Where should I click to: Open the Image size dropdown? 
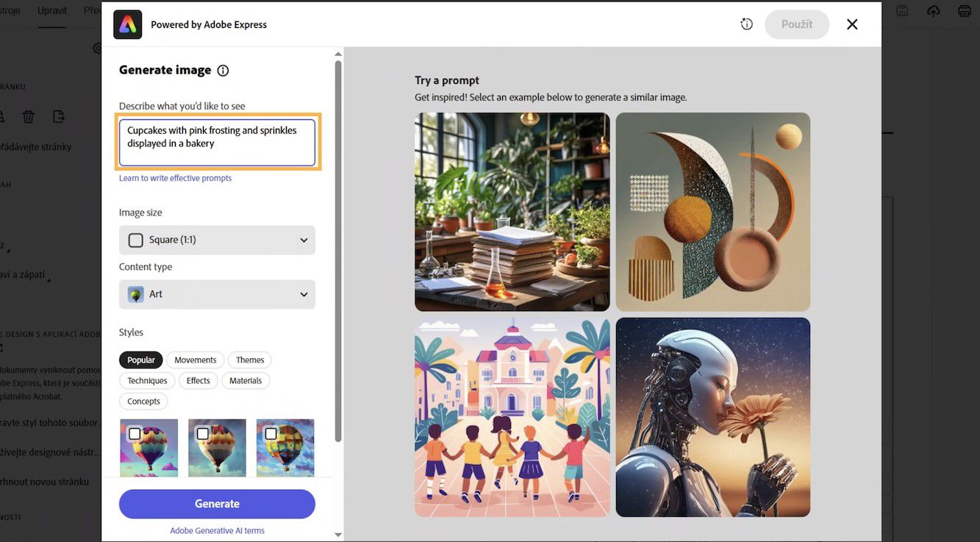click(217, 240)
